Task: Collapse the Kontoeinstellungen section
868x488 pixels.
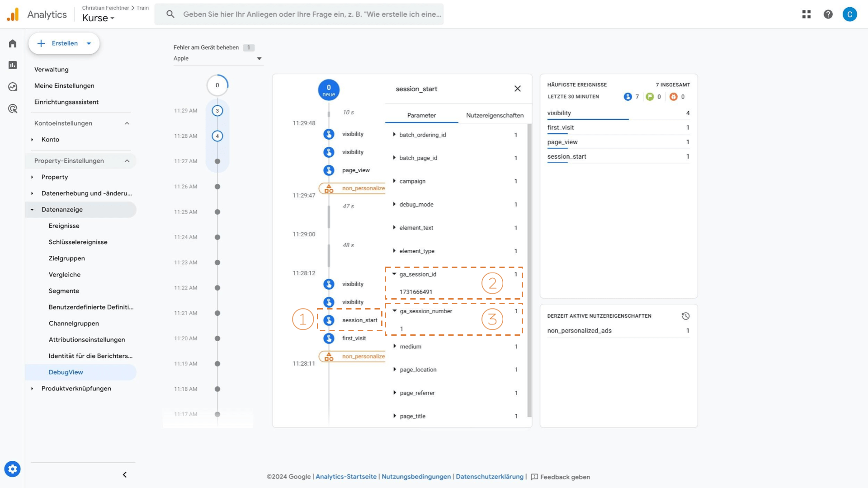Action: point(127,123)
